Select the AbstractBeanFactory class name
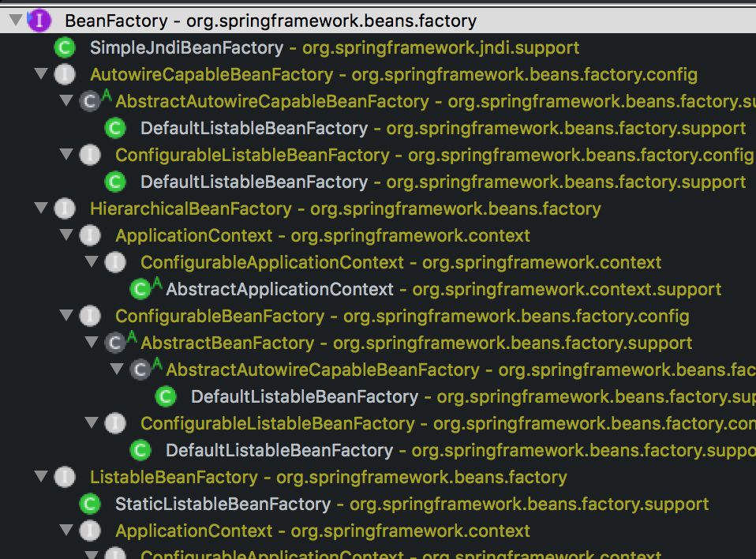Screen dimensions: 756x559 coord(227,343)
